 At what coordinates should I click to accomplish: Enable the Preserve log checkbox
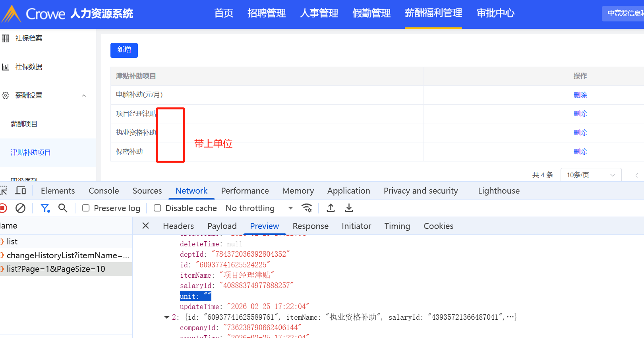pyautogui.click(x=86, y=208)
